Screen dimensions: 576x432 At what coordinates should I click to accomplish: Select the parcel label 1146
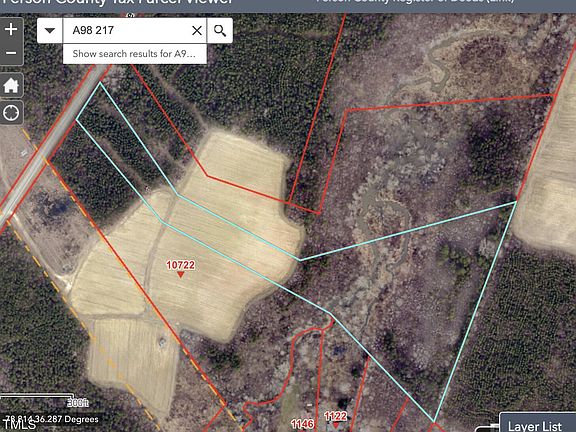click(302, 424)
